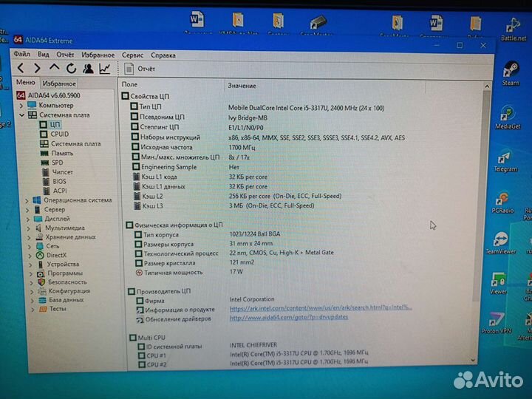
Task: Select the CPU #1 row
Action: pyautogui.click(x=253, y=355)
